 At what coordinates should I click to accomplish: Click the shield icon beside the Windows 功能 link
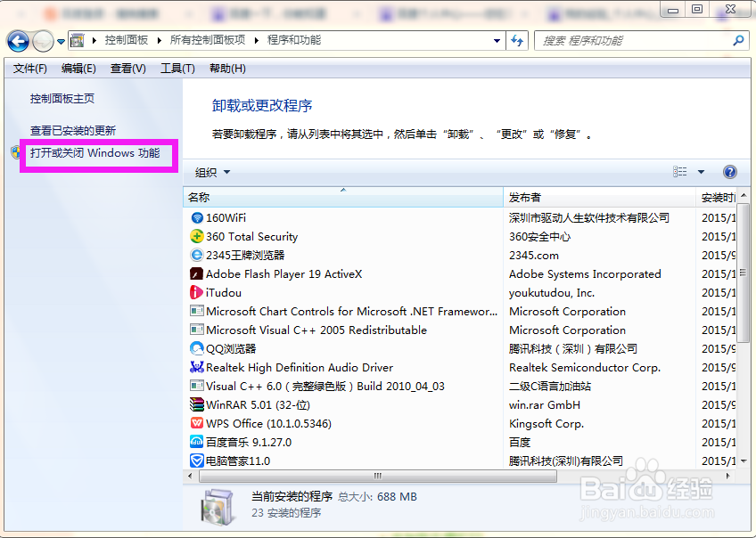(x=16, y=153)
